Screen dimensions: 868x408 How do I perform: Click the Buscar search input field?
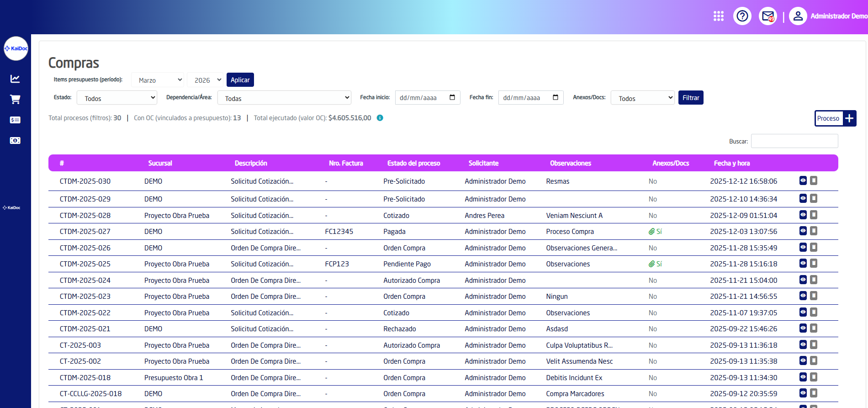click(794, 141)
